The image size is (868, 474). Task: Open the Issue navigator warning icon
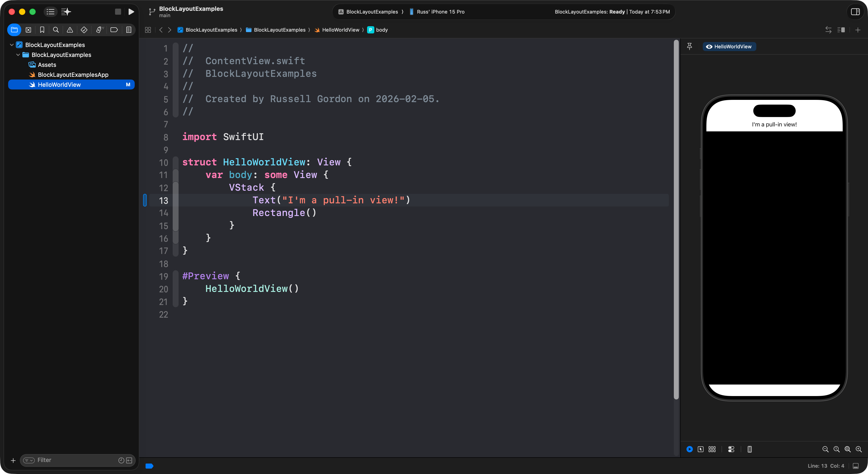[x=70, y=30]
